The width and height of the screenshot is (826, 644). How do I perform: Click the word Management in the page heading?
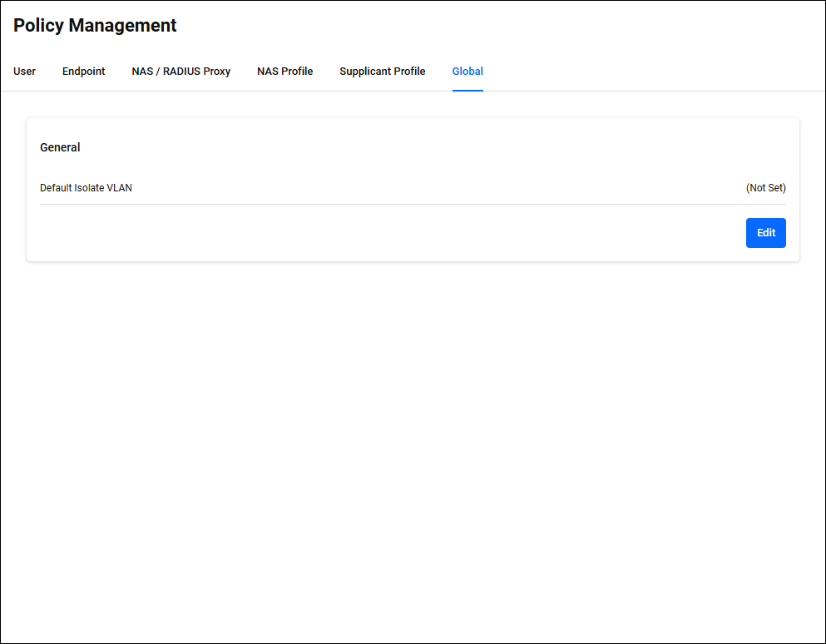click(122, 26)
